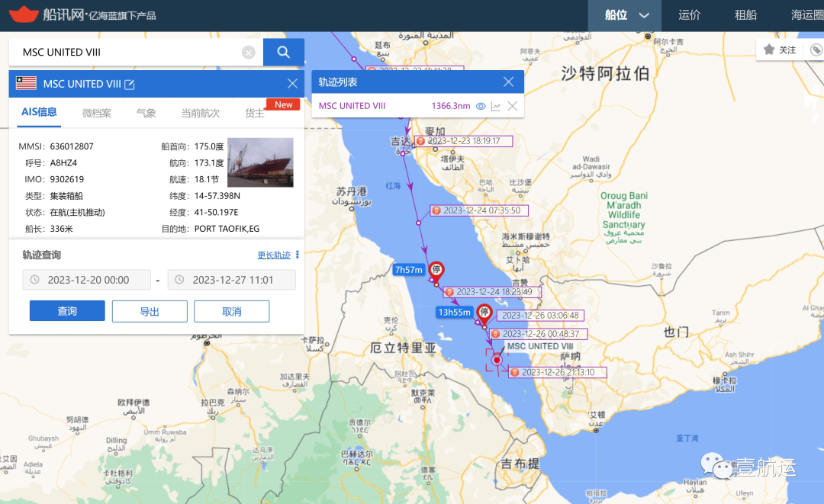Click the call sign A8HZ4
Image resolution: width=824 pixels, height=504 pixels.
(x=63, y=162)
